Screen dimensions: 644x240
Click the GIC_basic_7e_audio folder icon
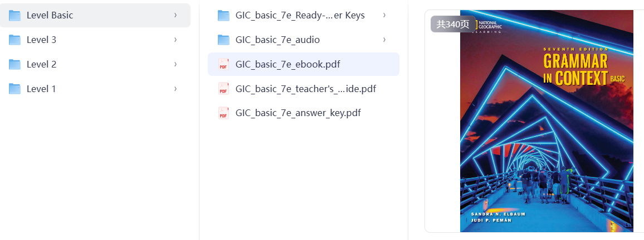point(223,40)
